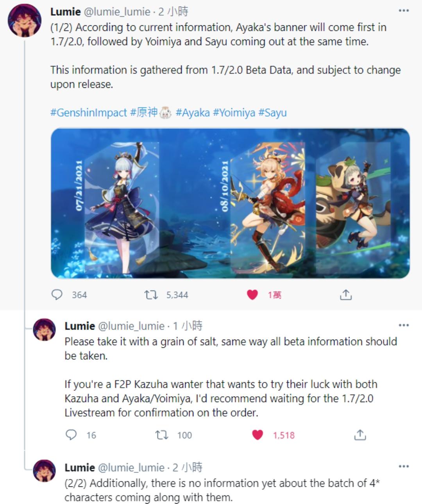Share the second tweet about the 1.7/2.0 Livestream
This screenshot has width=422, height=504.
(360, 435)
